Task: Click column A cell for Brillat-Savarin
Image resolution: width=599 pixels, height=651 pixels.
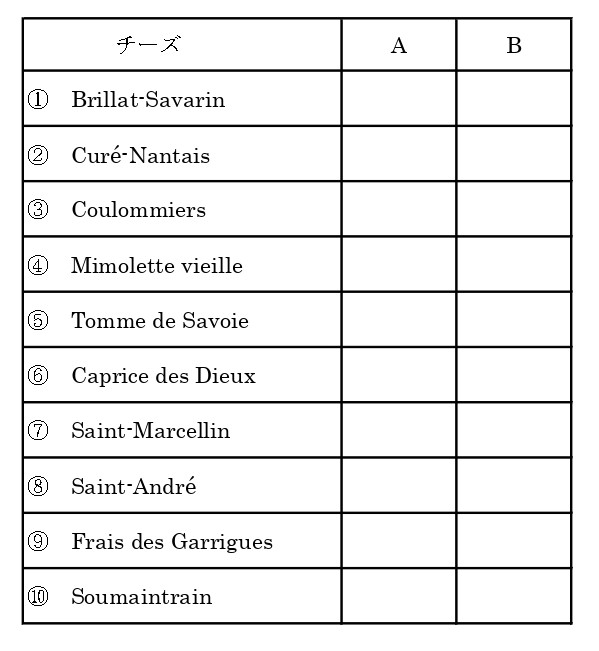Action: (399, 98)
